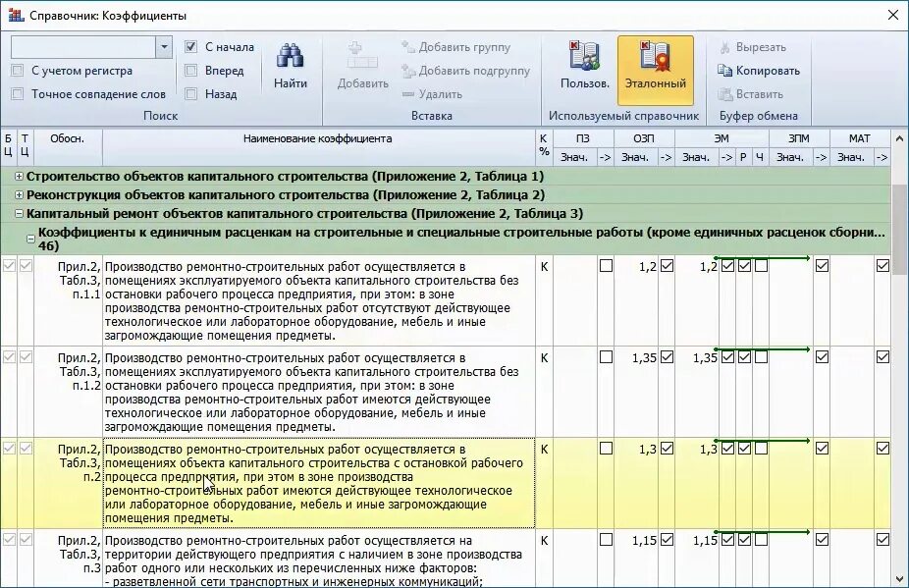Toggle Ч checkbox in row п.1.1
This screenshot has width=909, height=588.
coord(761,266)
